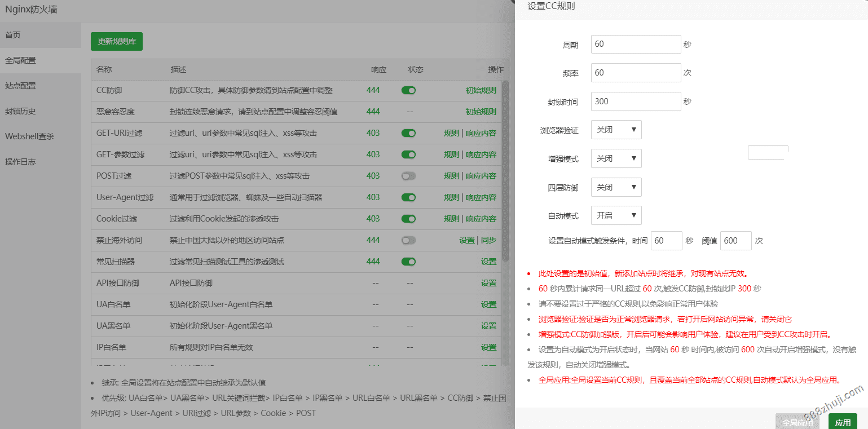The height and width of the screenshot is (429, 868).
Task: Open 设置 for 禁止海外访问
Action: click(x=467, y=240)
